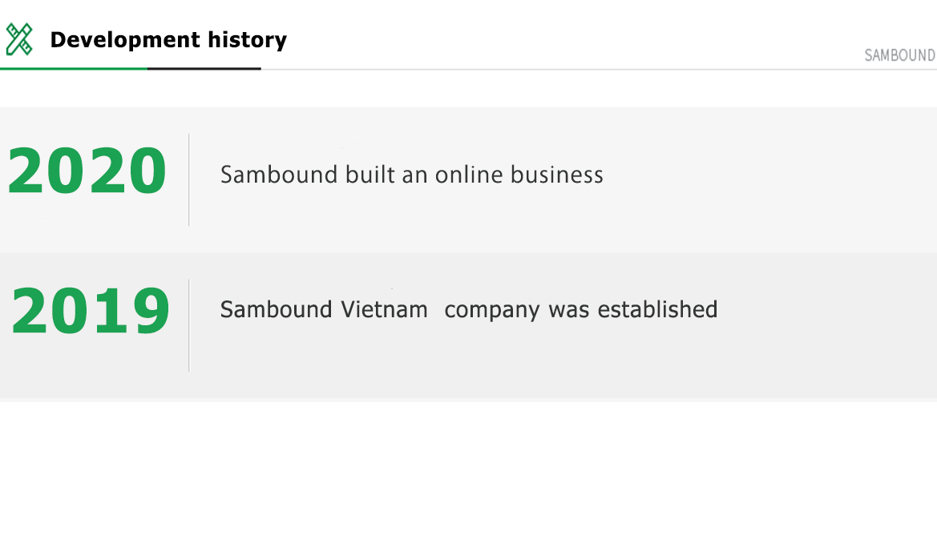The height and width of the screenshot is (560, 937).
Task: Select the 2020 year label
Action: tap(87, 171)
